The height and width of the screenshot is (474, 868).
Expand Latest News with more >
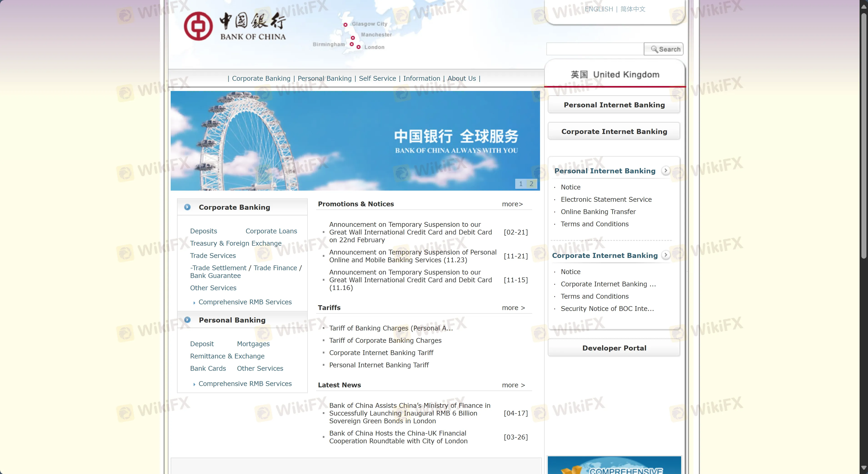click(513, 385)
